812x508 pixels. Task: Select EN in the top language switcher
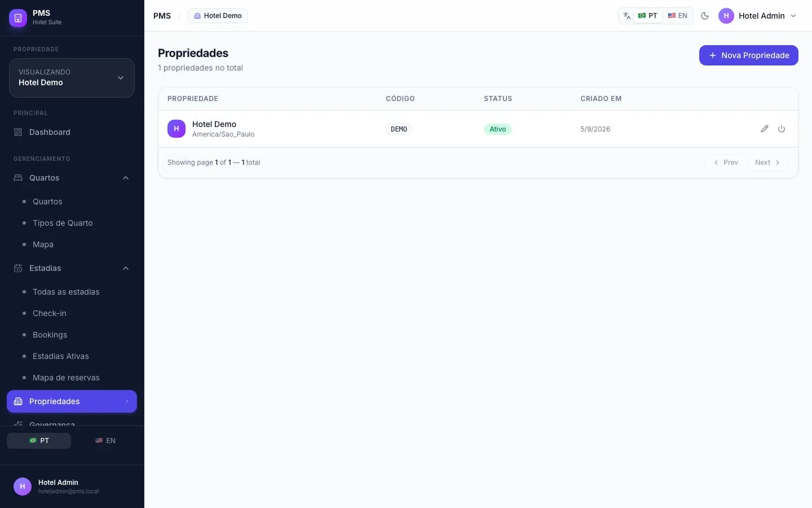click(x=677, y=16)
